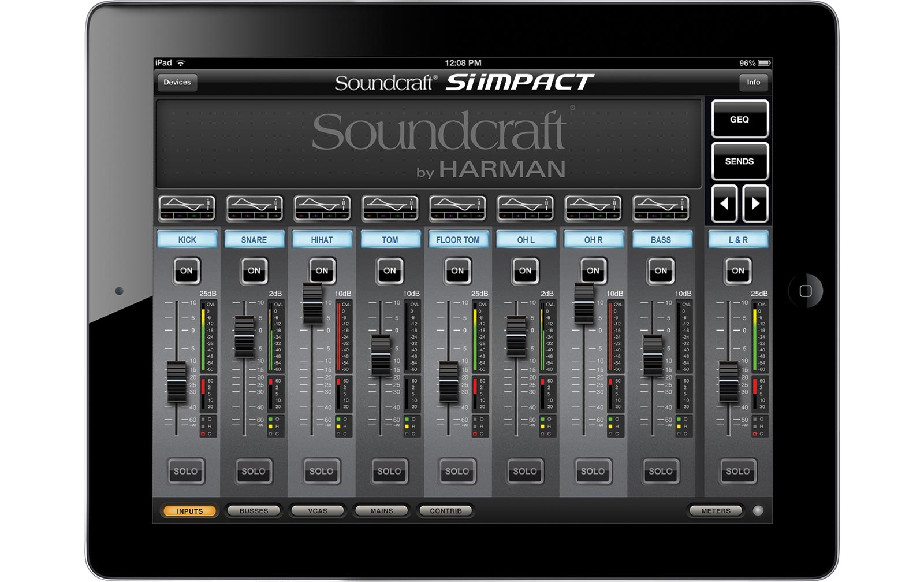
Task: Solo the SNARE channel
Action: pos(254,471)
